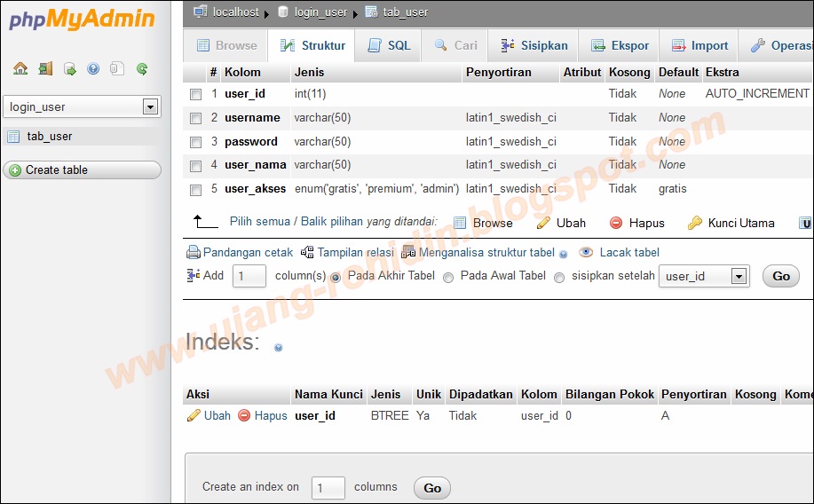The image size is (814, 504).
Task: Click the Menganalisa struktur tabel icon
Action: coord(408,252)
